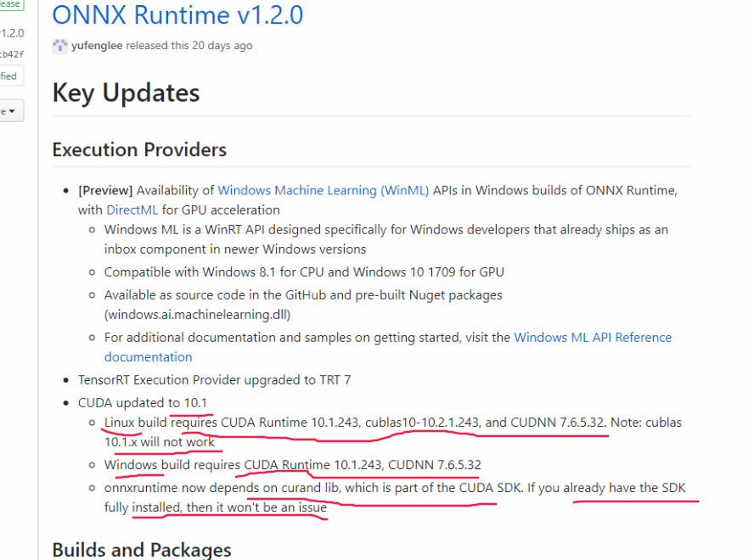Click the Key Updates section heading
The height and width of the screenshot is (560, 754).
pos(126,93)
